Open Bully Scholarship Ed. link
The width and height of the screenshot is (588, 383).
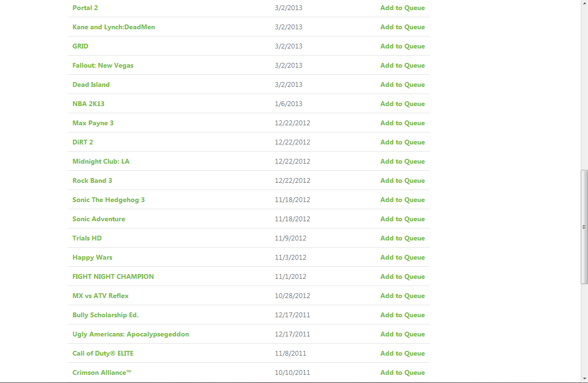click(106, 315)
